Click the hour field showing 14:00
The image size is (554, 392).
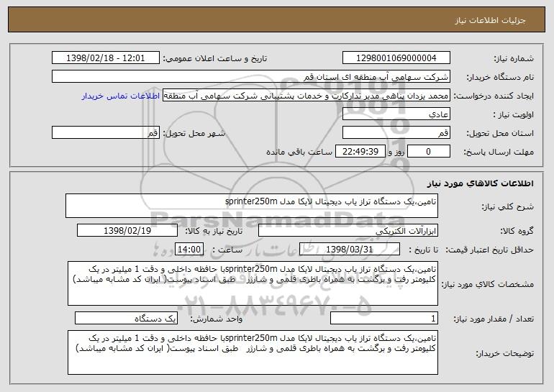(189, 250)
